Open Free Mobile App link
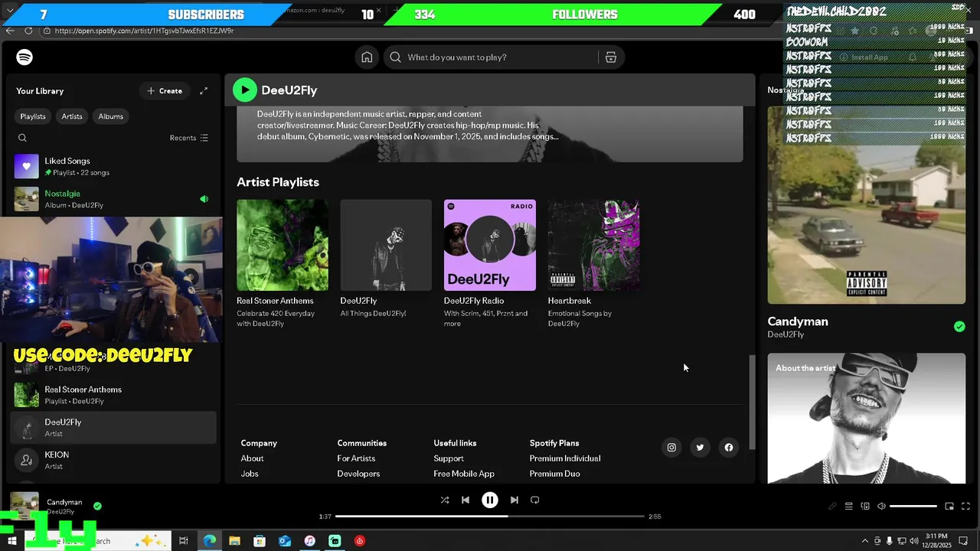Image resolution: width=980 pixels, height=551 pixels. 464,474
